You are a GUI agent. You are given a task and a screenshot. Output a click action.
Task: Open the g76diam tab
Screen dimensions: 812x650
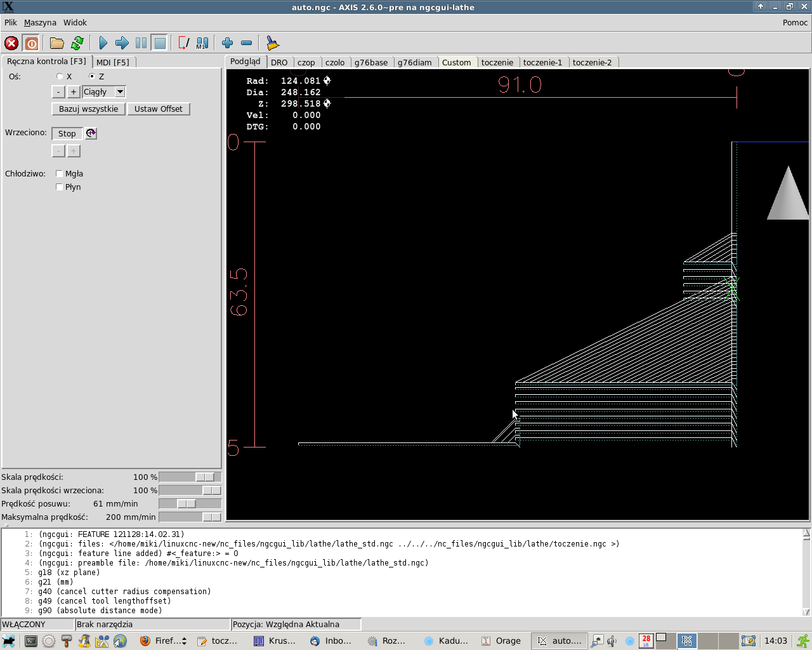point(415,62)
